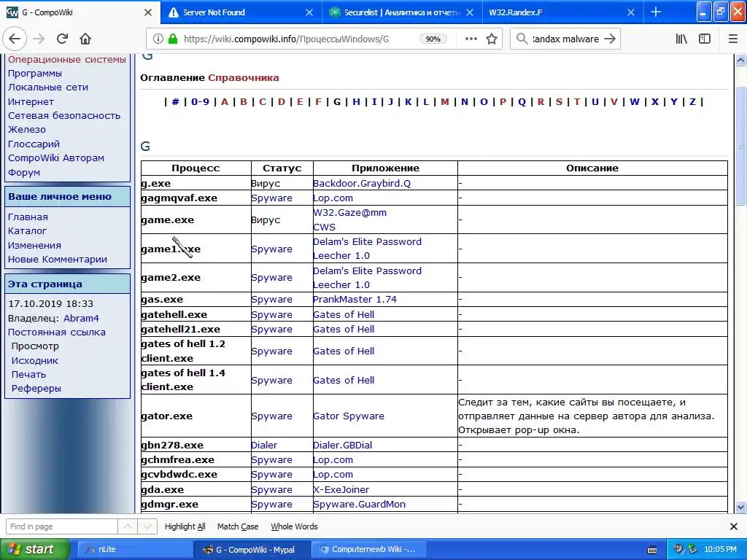Open Spyware.GuardMon link

coord(359,505)
